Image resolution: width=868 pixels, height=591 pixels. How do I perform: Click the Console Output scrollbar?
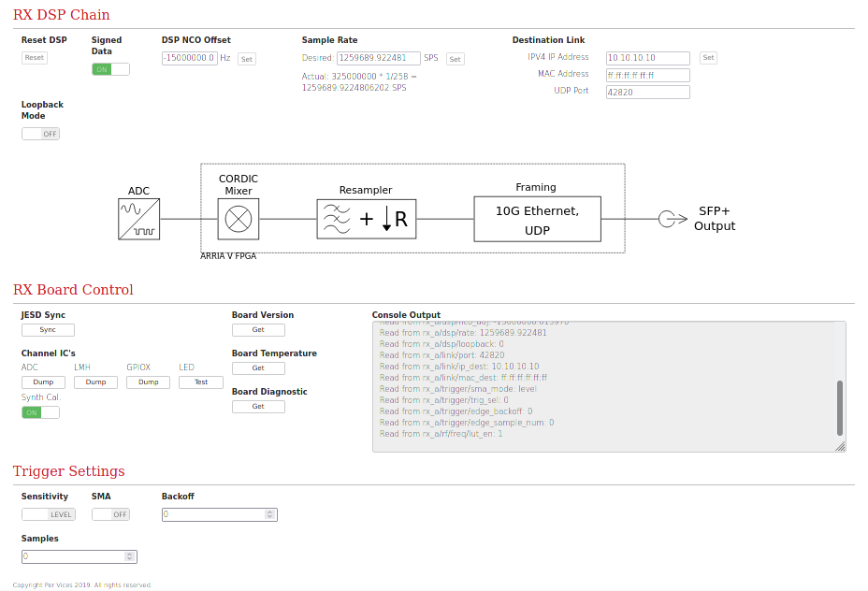coord(840,407)
